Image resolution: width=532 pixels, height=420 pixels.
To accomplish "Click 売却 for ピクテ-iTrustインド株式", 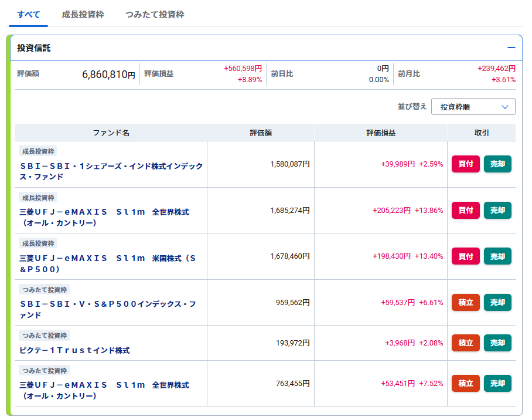I will (497, 343).
